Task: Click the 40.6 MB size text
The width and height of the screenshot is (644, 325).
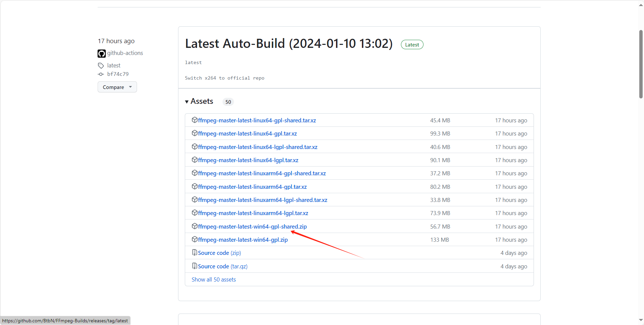Action: 440,147
